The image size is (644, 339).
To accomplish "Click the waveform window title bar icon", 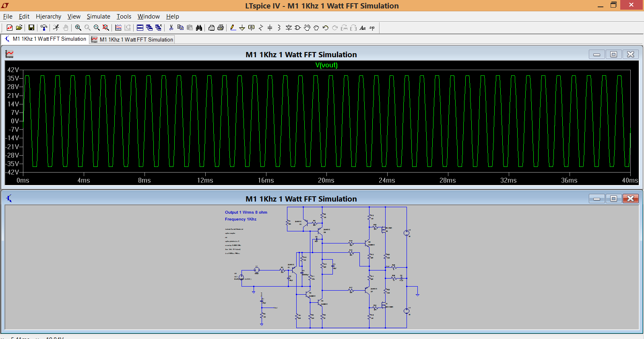I will [9, 54].
